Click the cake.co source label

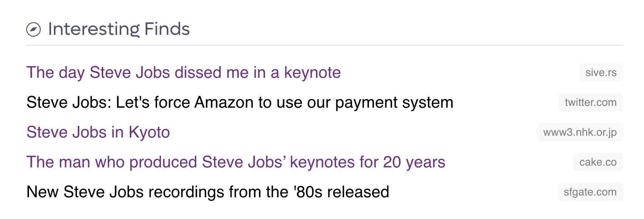(598, 162)
